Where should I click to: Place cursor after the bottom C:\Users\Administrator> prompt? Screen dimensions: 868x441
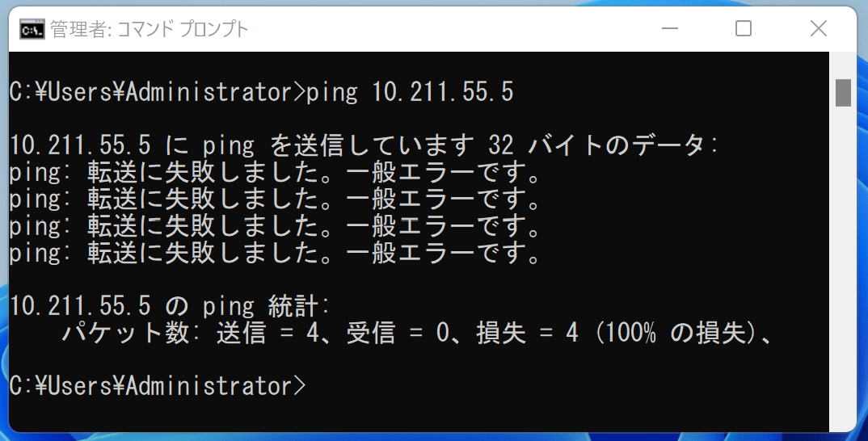[314, 385]
